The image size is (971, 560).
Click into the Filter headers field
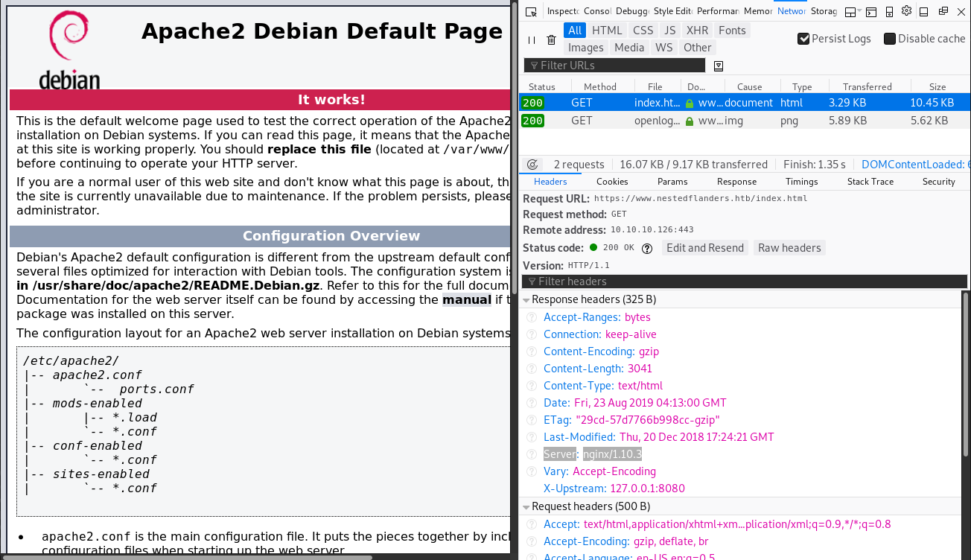(745, 281)
